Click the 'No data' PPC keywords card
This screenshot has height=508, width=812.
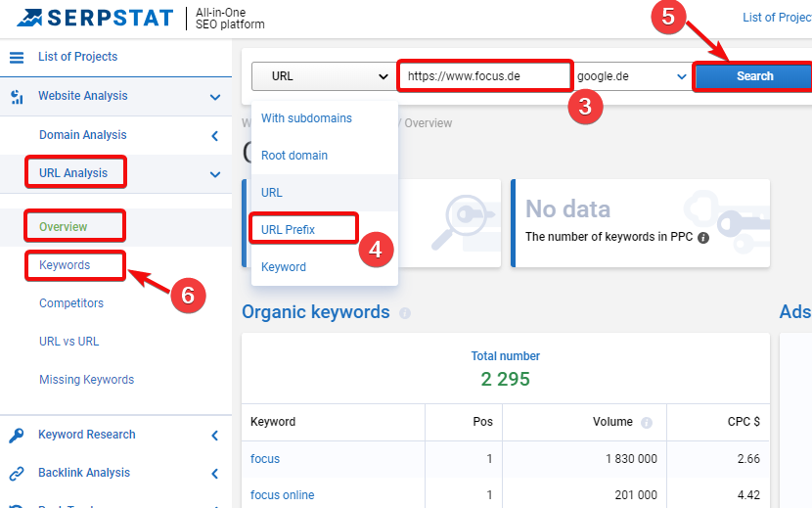tap(640, 223)
